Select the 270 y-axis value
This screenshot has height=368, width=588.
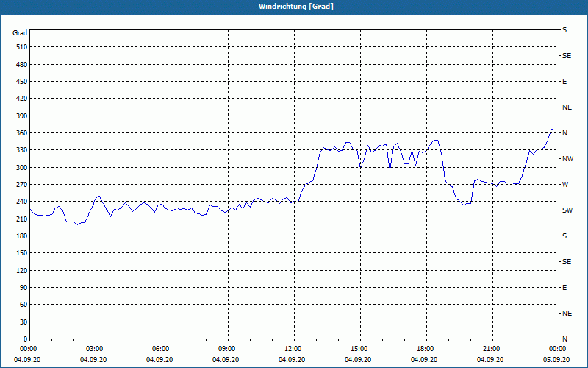[x=22, y=185]
